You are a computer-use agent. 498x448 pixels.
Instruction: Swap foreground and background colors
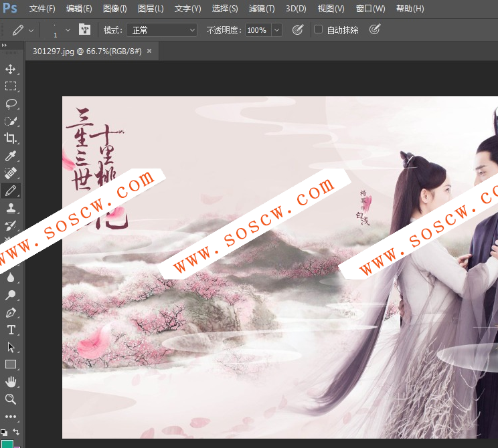coord(16,432)
